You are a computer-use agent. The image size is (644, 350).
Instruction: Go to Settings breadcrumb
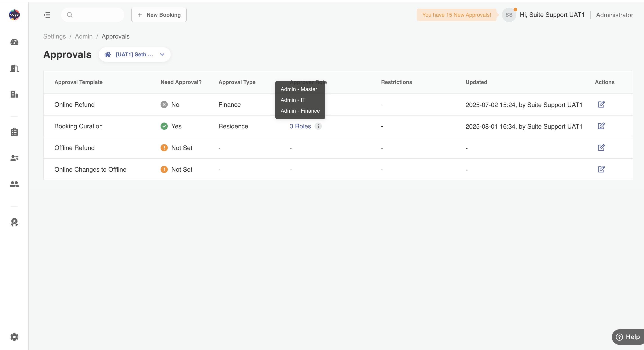point(54,36)
